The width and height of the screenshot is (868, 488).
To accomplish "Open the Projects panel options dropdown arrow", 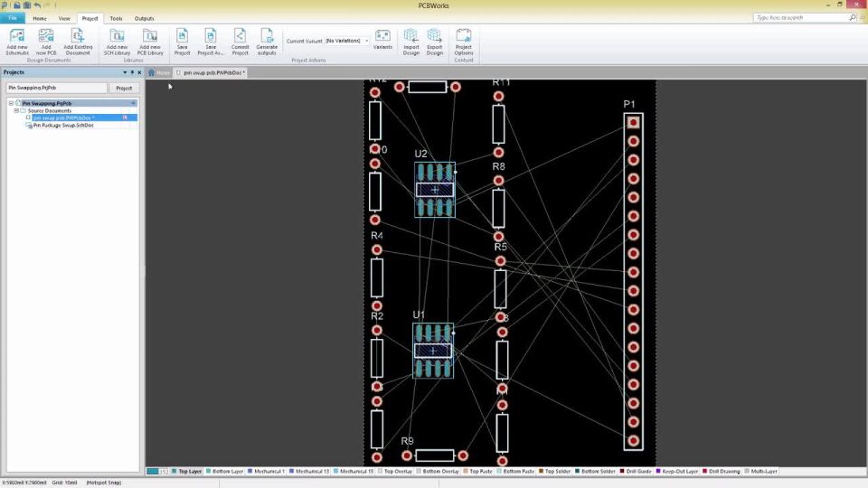I will 125,72.
